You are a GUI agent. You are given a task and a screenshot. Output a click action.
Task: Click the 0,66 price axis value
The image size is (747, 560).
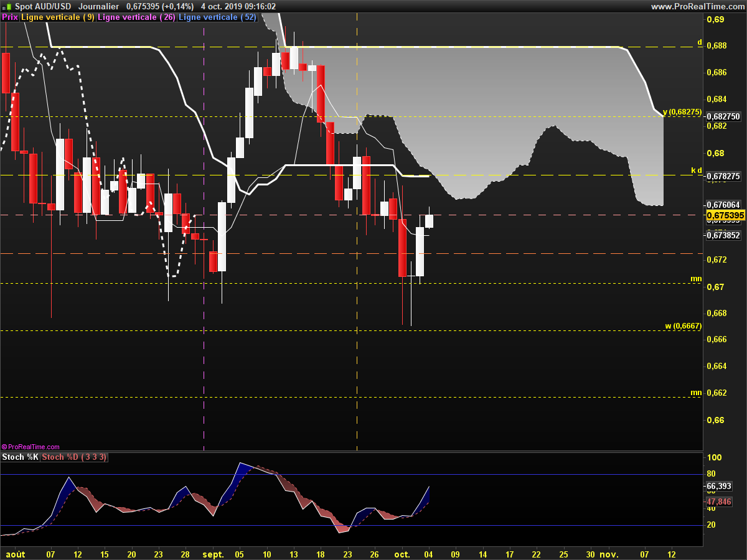click(715, 420)
